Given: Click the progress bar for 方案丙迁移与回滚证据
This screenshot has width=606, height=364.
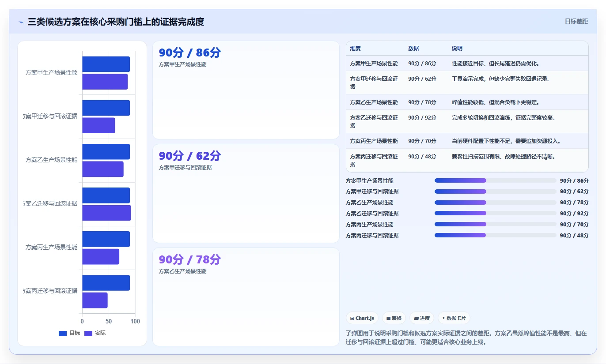Looking at the screenshot, I should click(496, 235).
